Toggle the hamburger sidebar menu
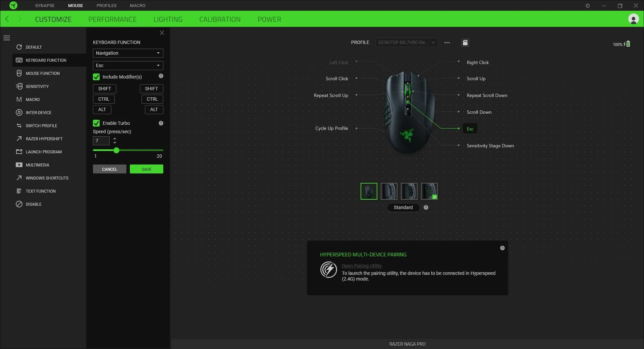 7,38
